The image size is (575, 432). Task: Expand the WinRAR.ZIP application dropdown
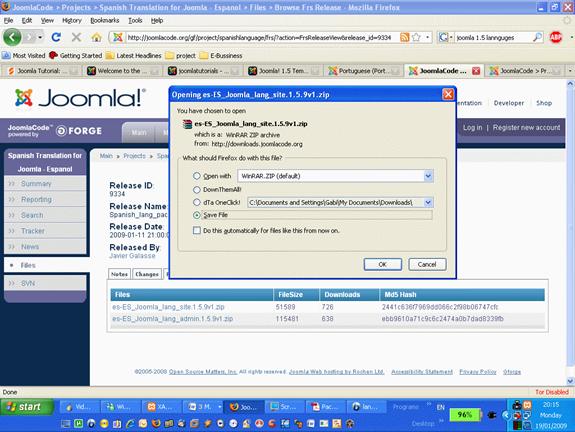pos(428,176)
